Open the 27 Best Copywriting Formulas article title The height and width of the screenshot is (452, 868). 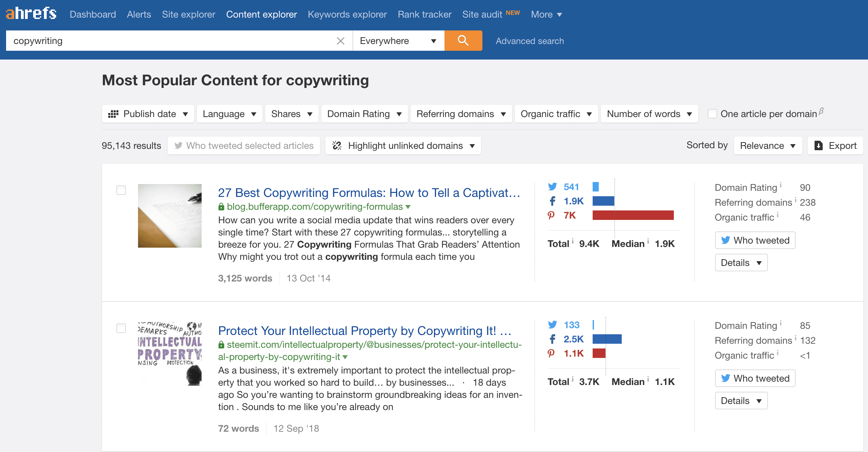coord(369,193)
